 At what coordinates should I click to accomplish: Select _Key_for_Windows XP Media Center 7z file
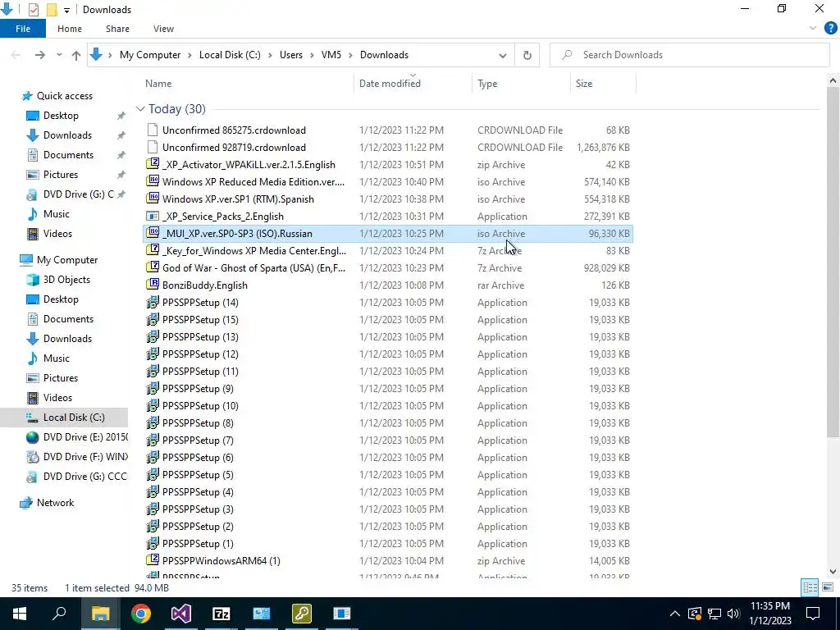pyautogui.click(x=388, y=251)
